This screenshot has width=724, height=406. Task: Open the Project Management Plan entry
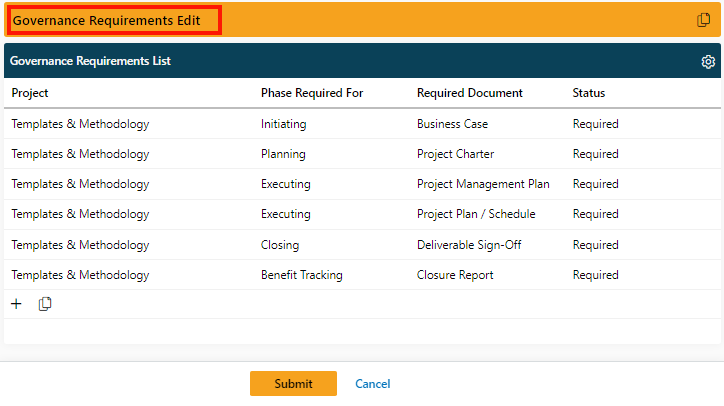[483, 184]
